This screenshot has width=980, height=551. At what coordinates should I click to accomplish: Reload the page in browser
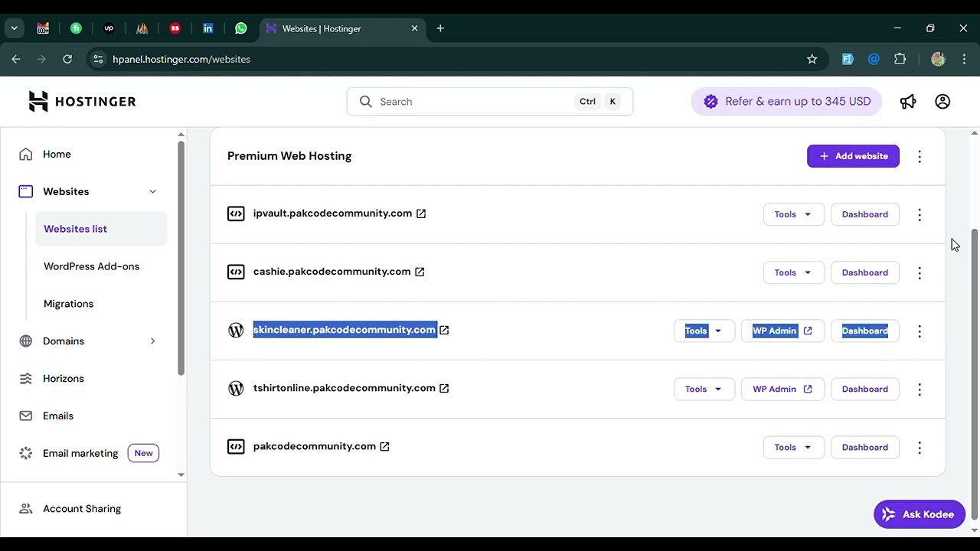tap(67, 59)
